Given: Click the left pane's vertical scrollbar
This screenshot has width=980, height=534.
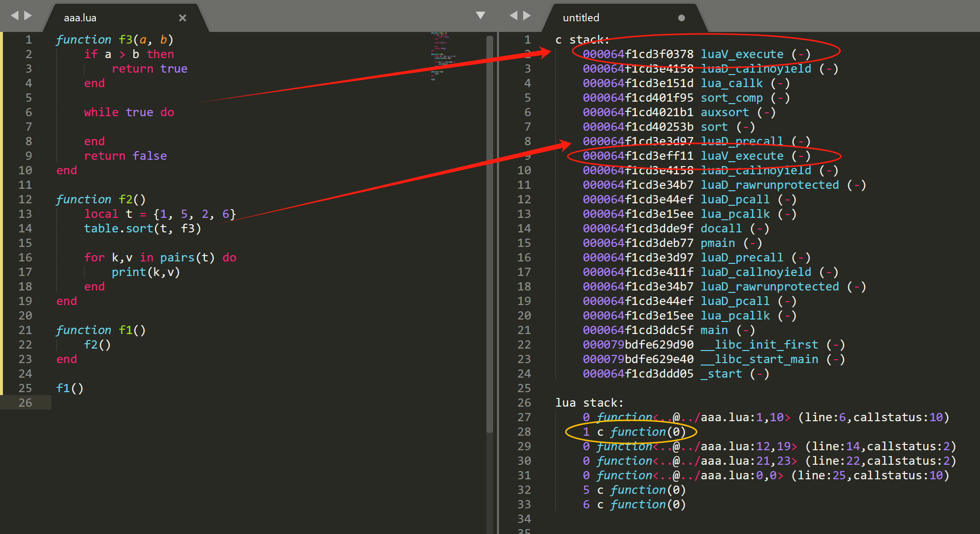Looking at the screenshot, I should pyautogui.click(x=489, y=232).
